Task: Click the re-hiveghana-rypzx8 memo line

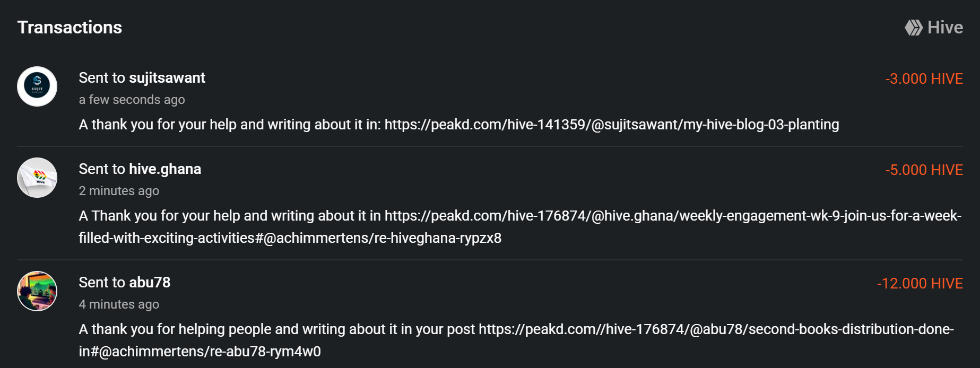Action: [290, 238]
